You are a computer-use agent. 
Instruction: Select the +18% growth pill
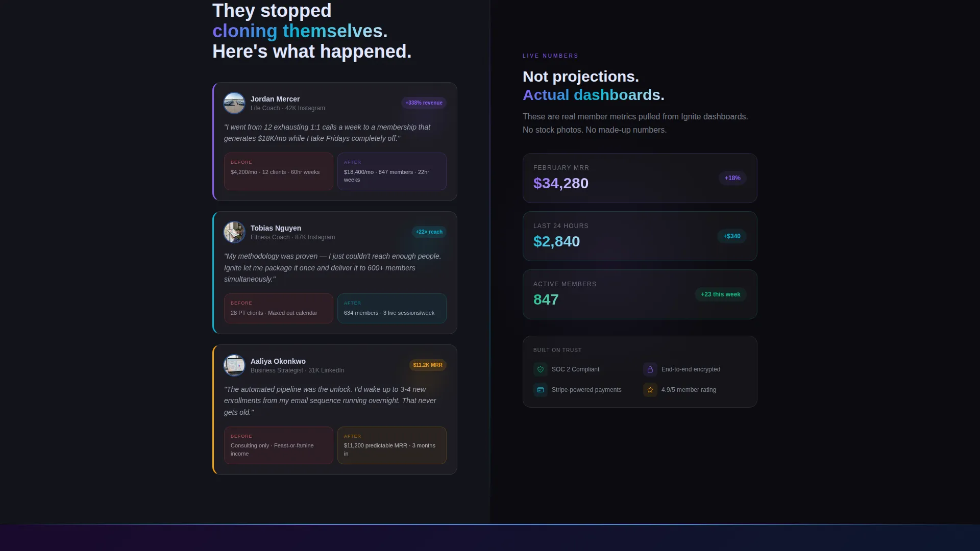pyautogui.click(x=732, y=178)
